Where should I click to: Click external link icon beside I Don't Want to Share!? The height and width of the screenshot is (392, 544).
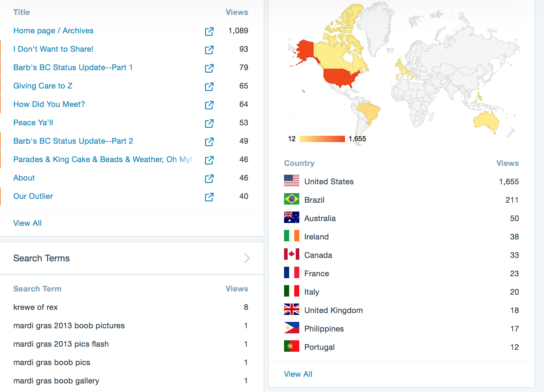tap(209, 50)
